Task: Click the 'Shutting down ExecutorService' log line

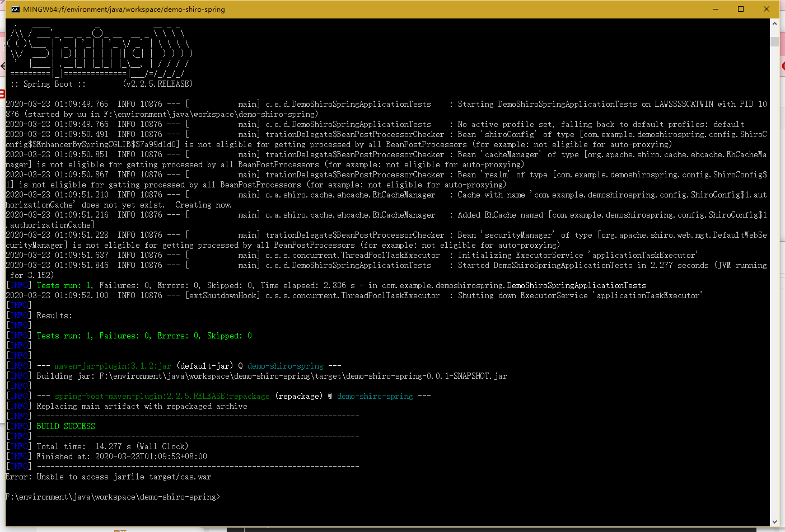Action: click(x=354, y=295)
